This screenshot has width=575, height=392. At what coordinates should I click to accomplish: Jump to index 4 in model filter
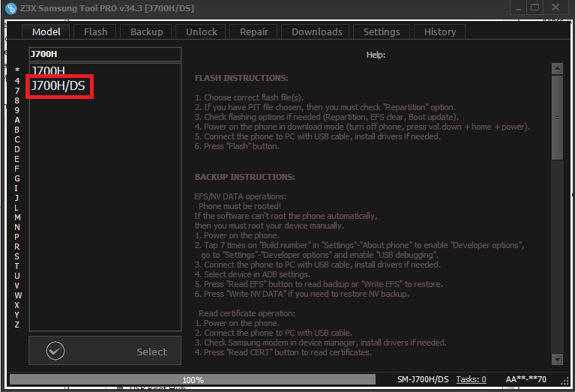17,81
